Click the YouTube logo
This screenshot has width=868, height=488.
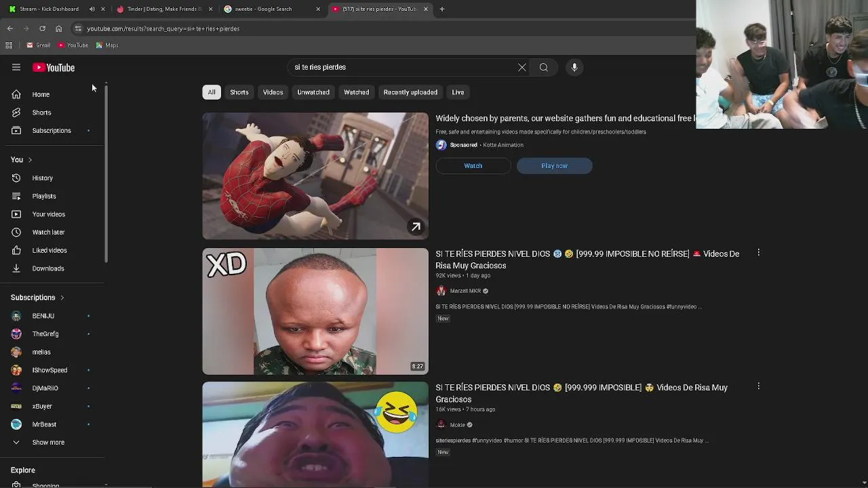54,68
